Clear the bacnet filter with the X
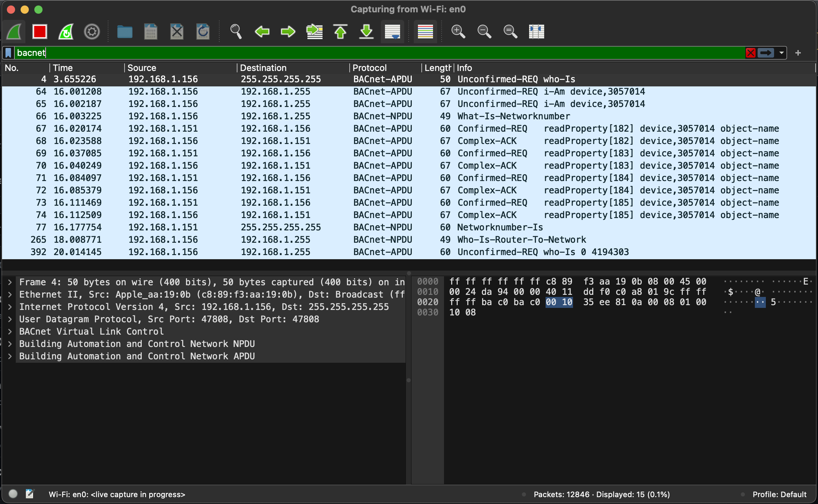Viewport: 818px width, 504px height. (750, 52)
